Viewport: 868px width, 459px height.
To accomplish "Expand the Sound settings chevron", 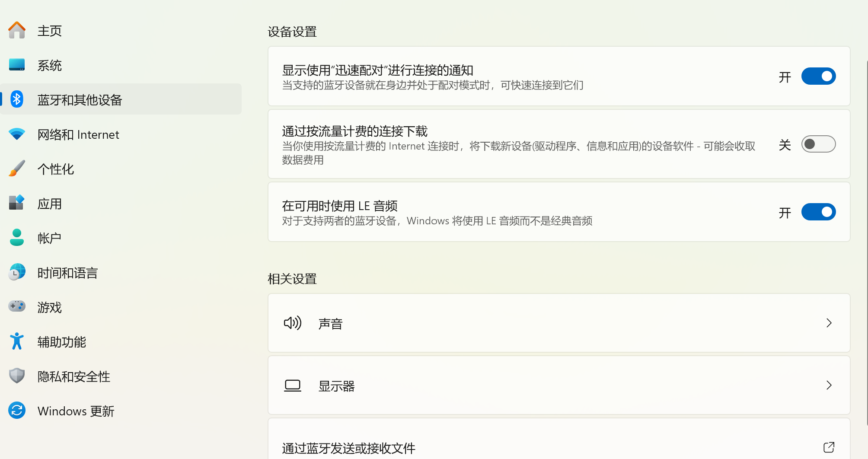I will (829, 323).
